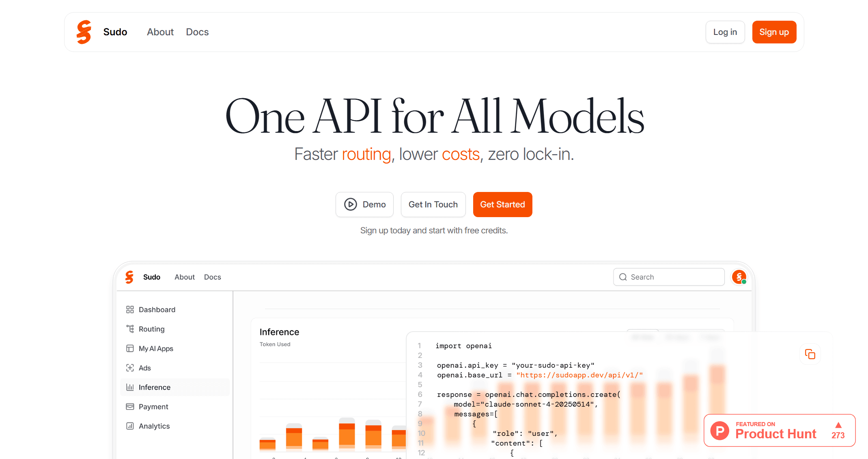This screenshot has width=868, height=459.
Task: Click the Routing icon in sidebar
Action: tap(130, 329)
